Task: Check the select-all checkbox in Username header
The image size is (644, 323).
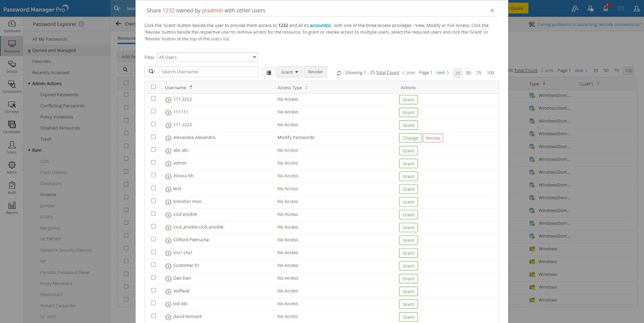Action: click(x=153, y=87)
